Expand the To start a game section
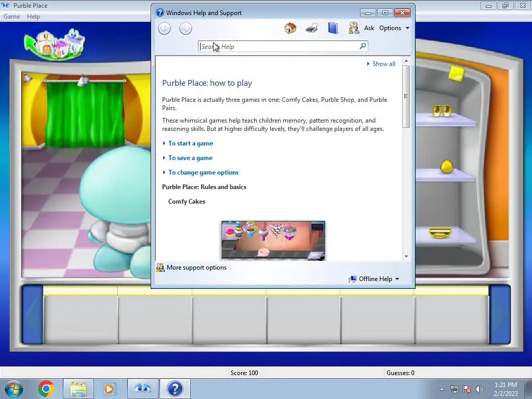This screenshot has width=532, height=399. pyautogui.click(x=190, y=143)
